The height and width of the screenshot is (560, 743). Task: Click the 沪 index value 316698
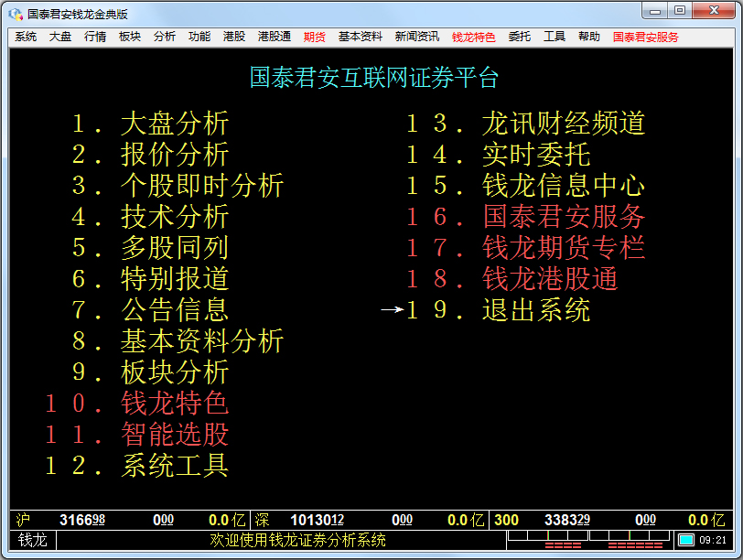tap(82, 520)
